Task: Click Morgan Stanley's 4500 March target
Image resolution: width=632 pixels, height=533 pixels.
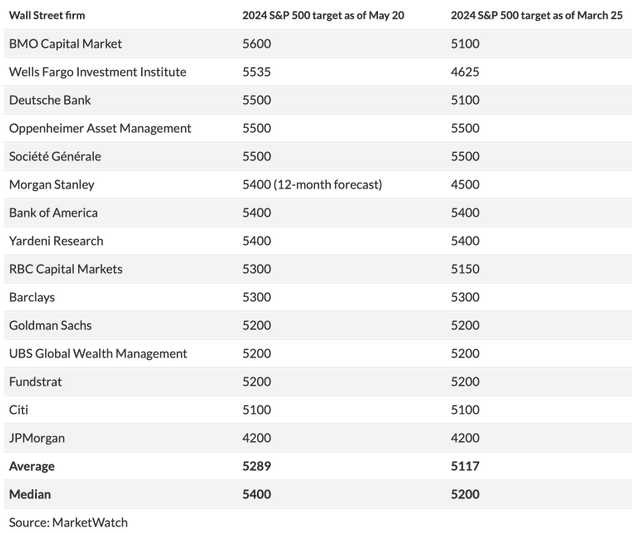Action: pos(465,184)
